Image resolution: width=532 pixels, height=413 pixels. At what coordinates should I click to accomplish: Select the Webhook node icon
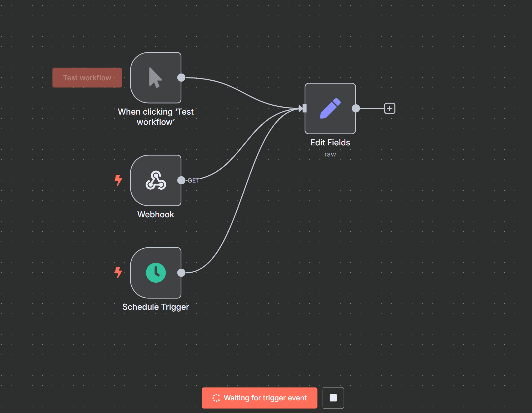click(x=156, y=180)
